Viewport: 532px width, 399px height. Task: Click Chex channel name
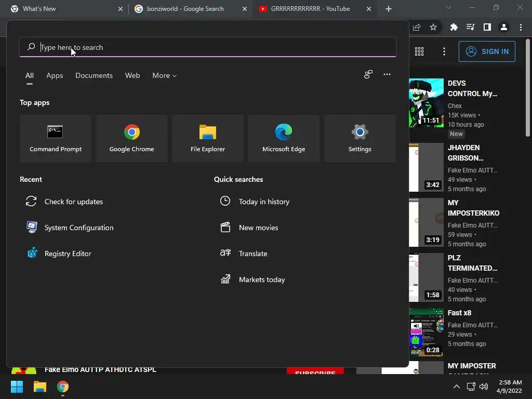coord(455,106)
